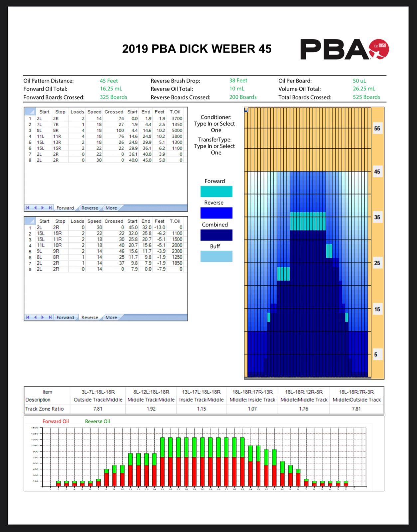Go to previous sheet in lower oil table
The height and width of the screenshot is (532, 417).
[x=35, y=317]
